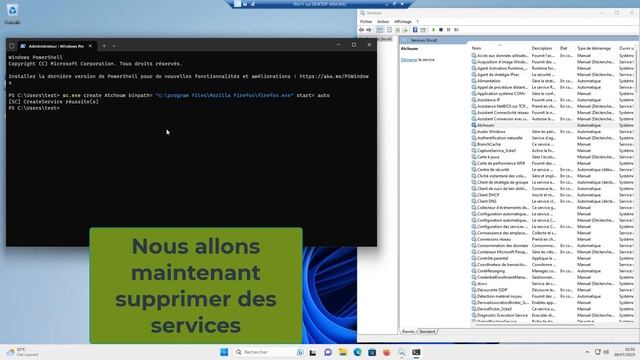Launch Microsoft Edge from taskbar
Screen dimensions: 640x360
pyautogui.click(x=357, y=352)
